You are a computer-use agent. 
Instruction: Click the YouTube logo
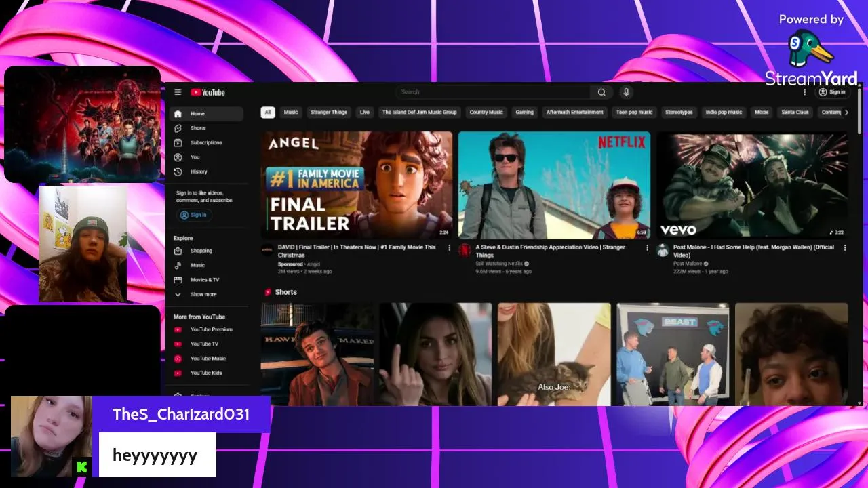click(x=208, y=92)
